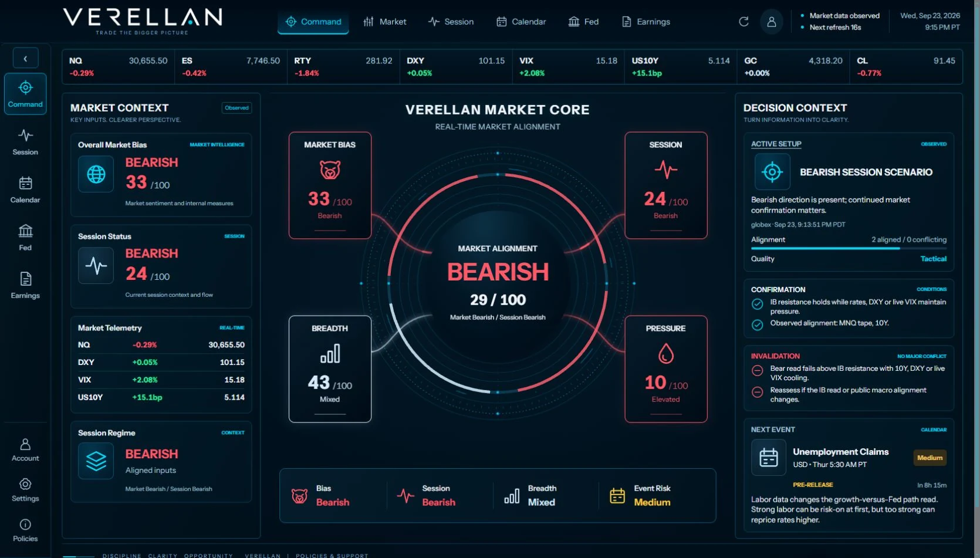
Task: Click the DXY row in Market Telemetry
Action: click(x=161, y=363)
